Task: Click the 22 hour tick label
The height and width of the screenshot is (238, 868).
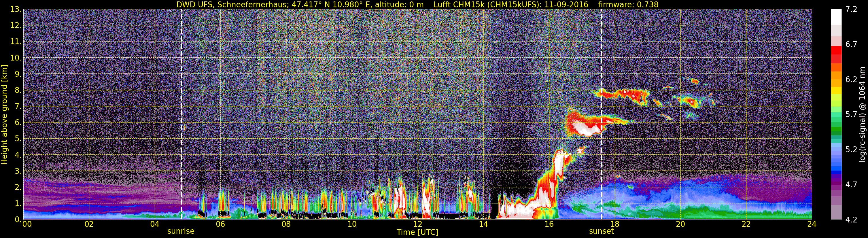Action: point(746,224)
